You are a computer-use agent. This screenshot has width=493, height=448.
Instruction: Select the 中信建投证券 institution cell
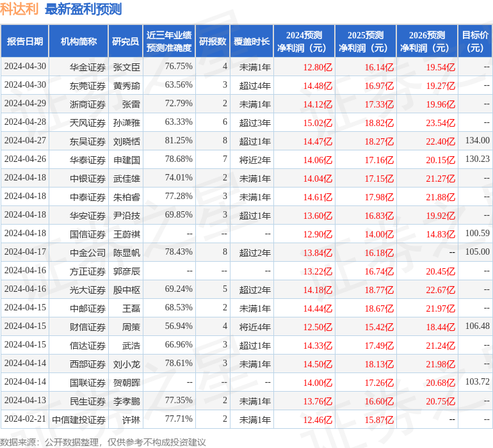pyautogui.click(x=79, y=419)
